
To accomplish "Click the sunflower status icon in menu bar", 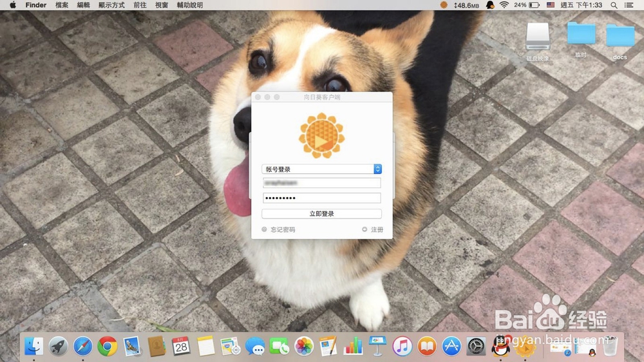I will tap(444, 5).
